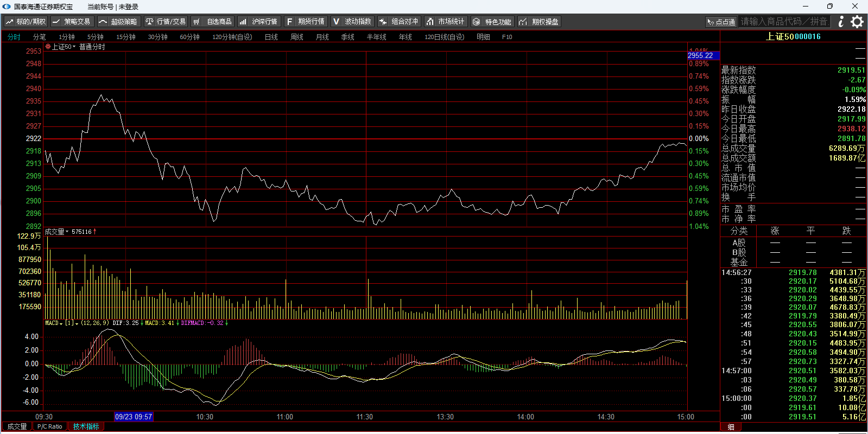Viewport: 868px width, 434px height.
Task: Click the 今日最低 value 2891.78
Action: (852, 138)
